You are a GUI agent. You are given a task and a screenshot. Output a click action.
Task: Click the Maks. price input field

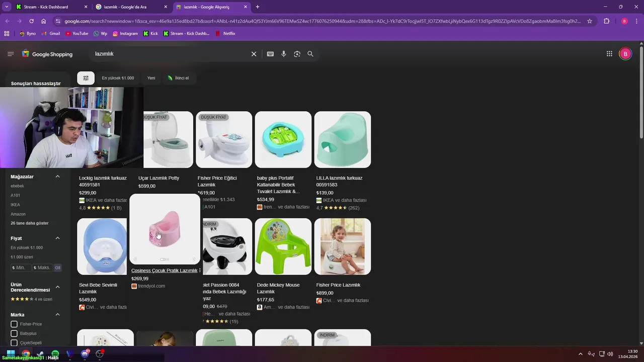coord(42,267)
